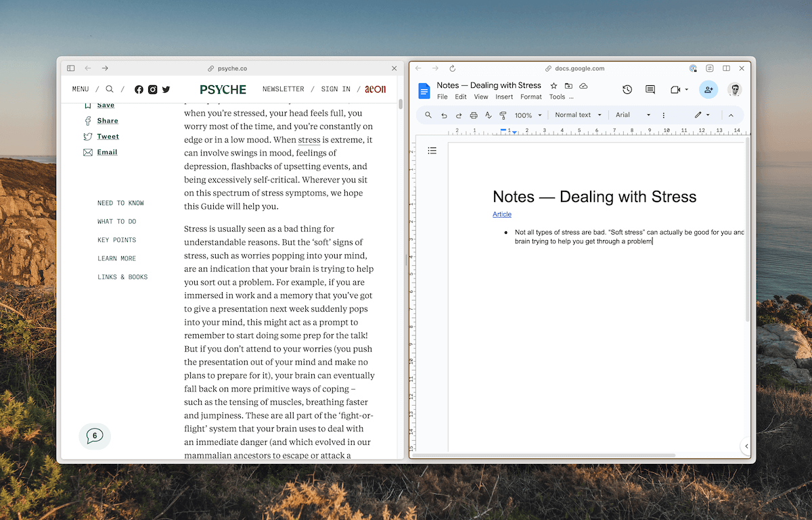Click the Instagram icon on Psyche
812x520 pixels.
click(x=153, y=89)
